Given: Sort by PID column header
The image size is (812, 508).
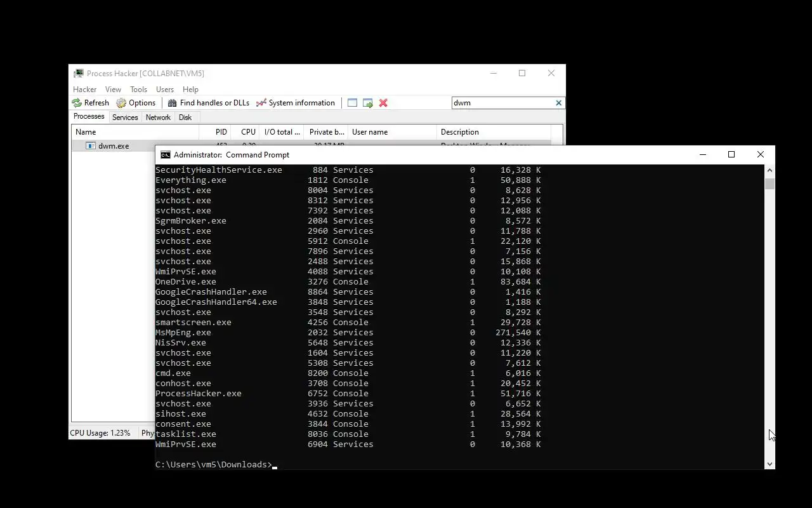Looking at the screenshot, I should click(x=214, y=132).
